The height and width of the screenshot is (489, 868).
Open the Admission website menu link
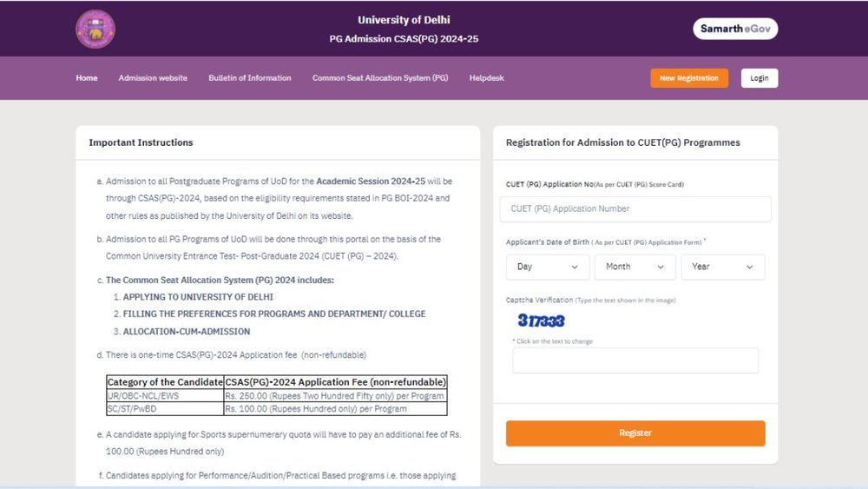[153, 78]
